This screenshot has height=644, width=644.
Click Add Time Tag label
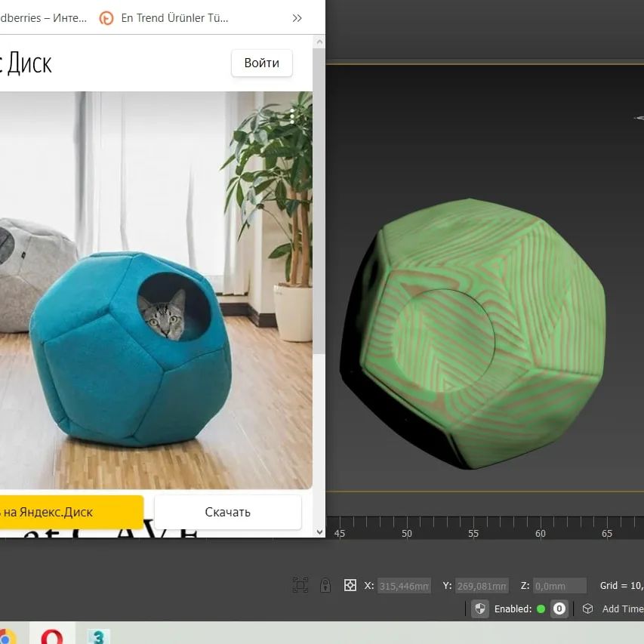coord(623,609)
